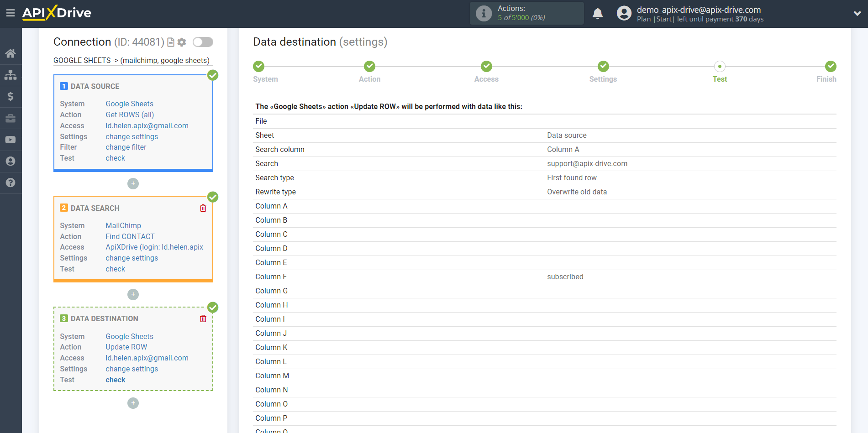Click change settings in Data Destination
Image resolution: width=868 pixels, height=433 pixels.
pos(132,369)
